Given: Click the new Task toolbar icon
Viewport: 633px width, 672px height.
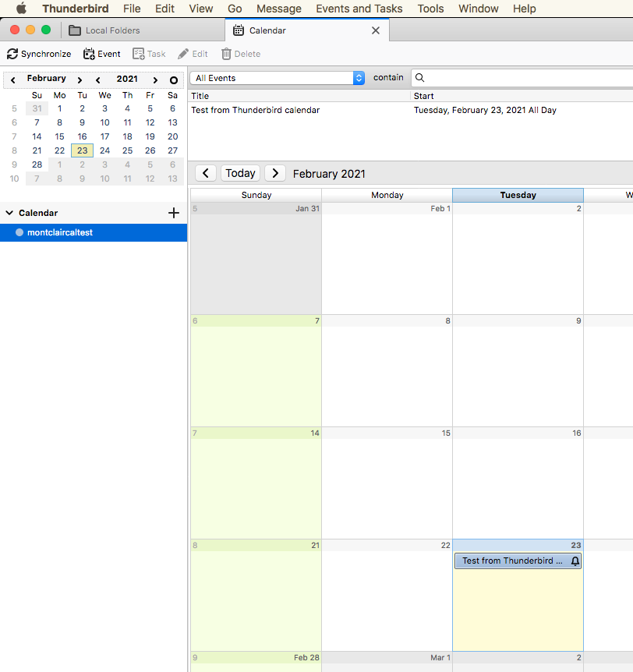Looking at the screenshot, I should (x=139, y=54).
